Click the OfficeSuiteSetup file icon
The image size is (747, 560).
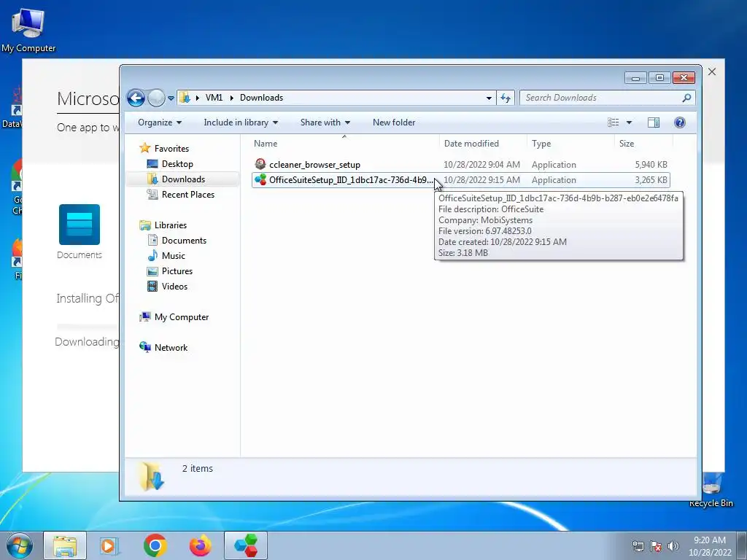coord(260,179)
